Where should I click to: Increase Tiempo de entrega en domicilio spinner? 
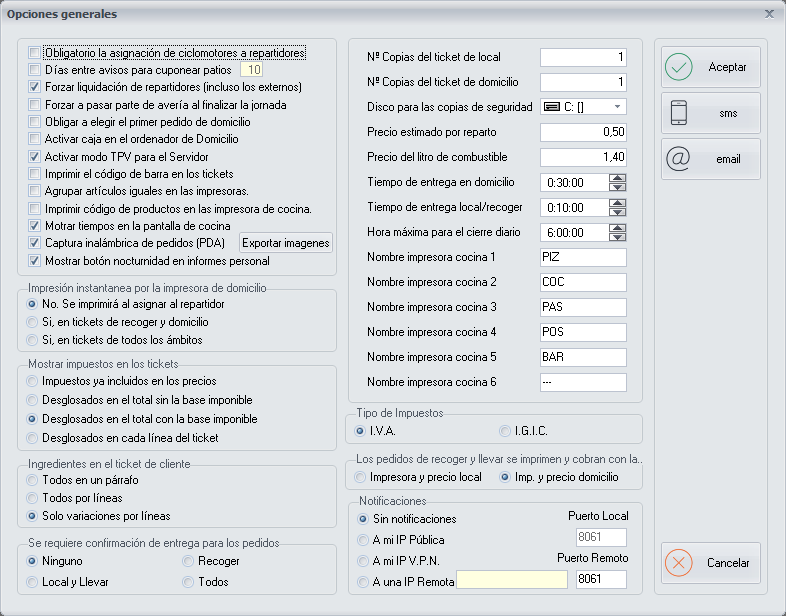coord(617,178)
